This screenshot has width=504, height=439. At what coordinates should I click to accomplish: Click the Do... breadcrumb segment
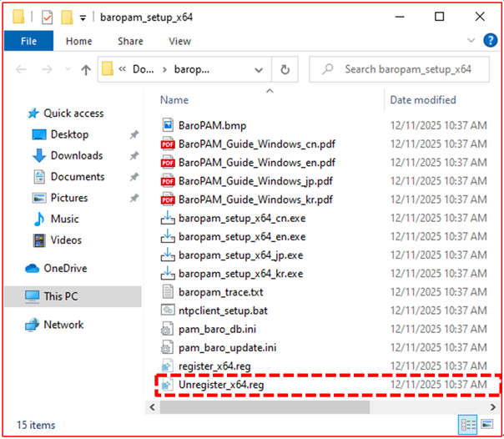coord(144,69)
